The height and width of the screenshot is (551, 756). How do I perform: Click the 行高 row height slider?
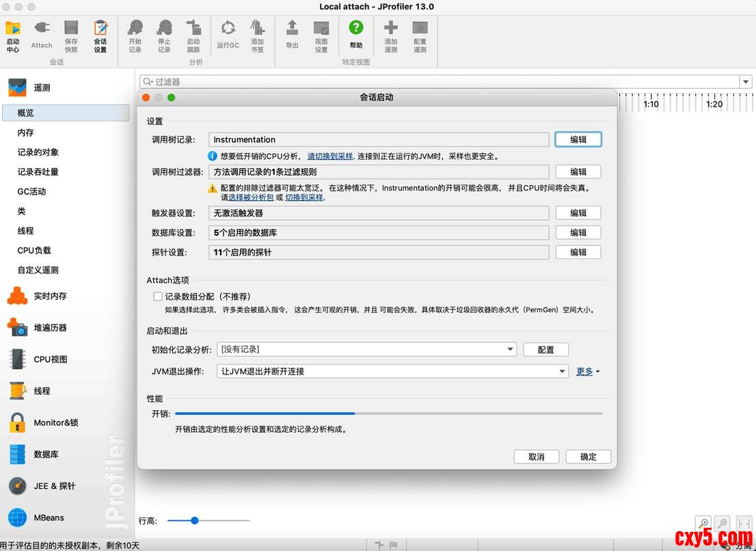(195, 520)
